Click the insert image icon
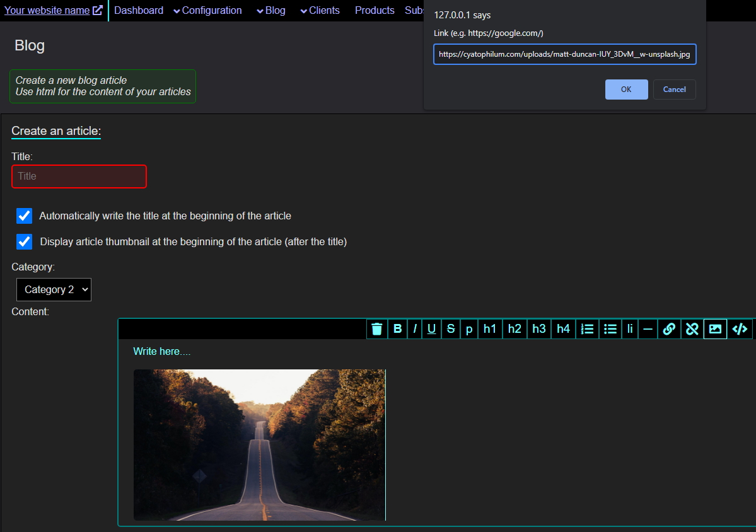The image size is (756, 532). tap(715, 329)
